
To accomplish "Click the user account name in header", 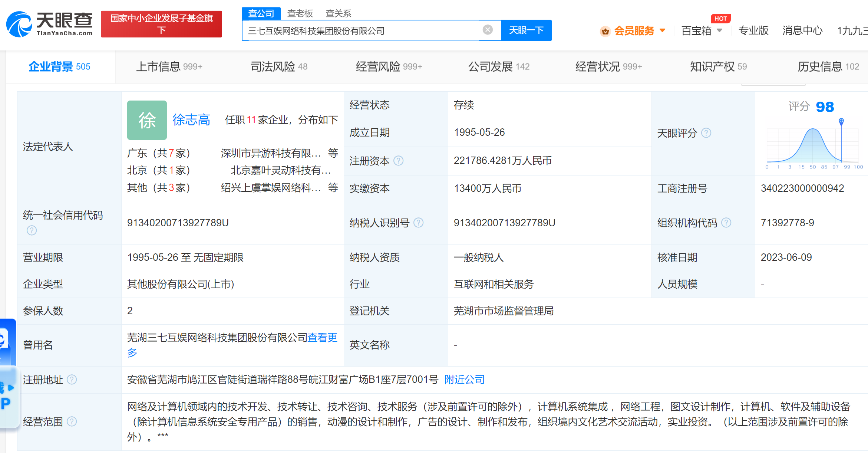I will 852,30.
